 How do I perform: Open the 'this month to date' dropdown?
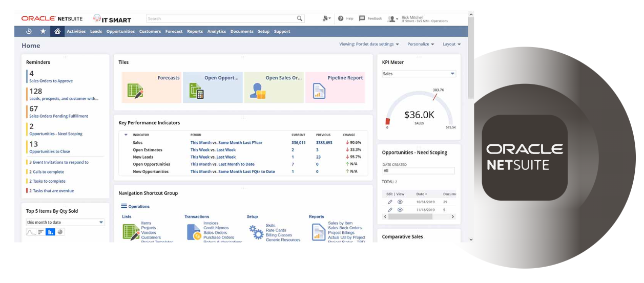click(66, 222)
